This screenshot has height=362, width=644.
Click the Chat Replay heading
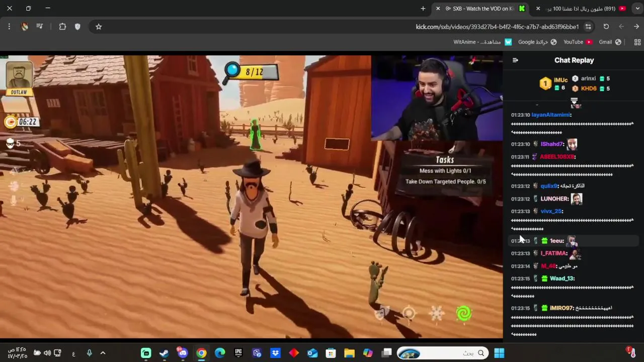574,60
